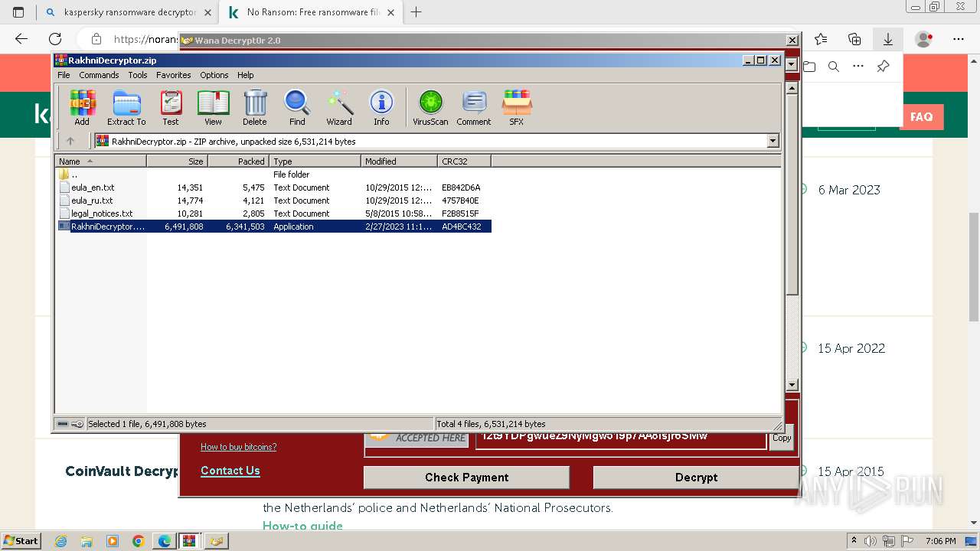Click the Windows Start button
The width and height of the screenshot is (980, 551).
coord(21,540)
